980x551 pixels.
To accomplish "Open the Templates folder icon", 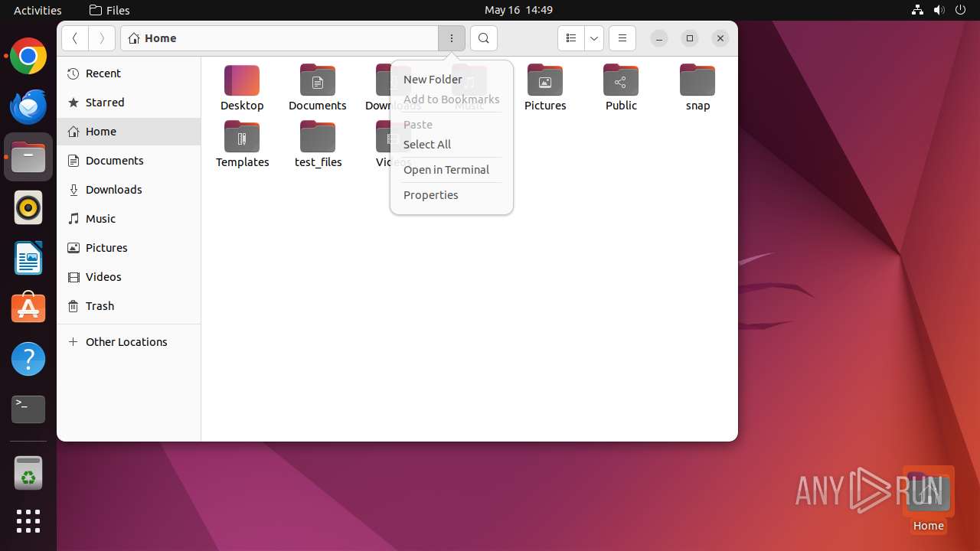I will (x=242, y=137).
